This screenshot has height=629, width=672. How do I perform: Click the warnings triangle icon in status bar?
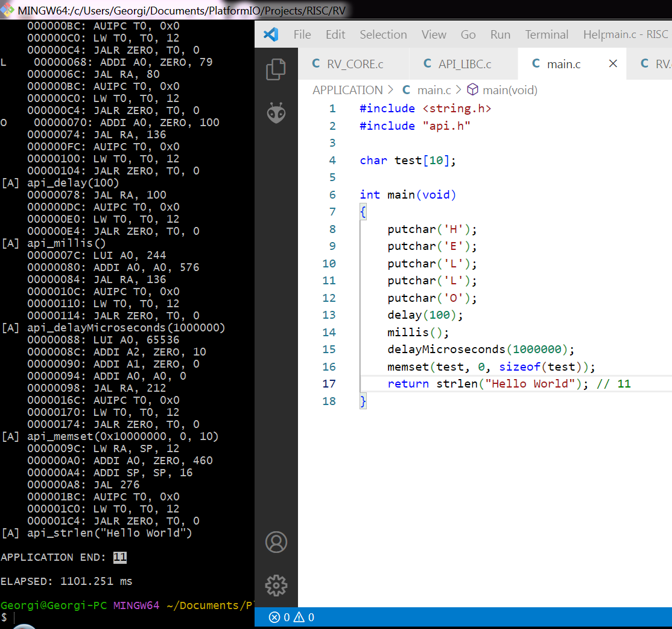point(299,618)
